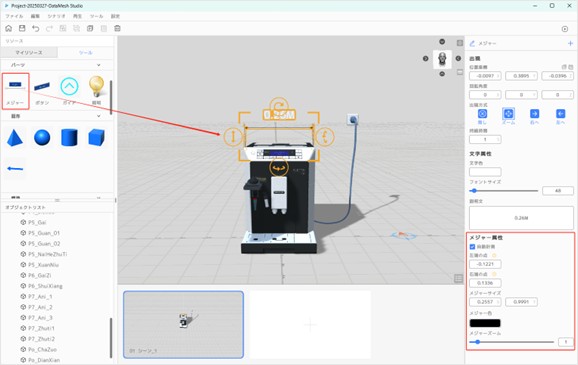Viewport: 578px width, 365px height.
Task: Open the File menu
Action: (14, 16)
